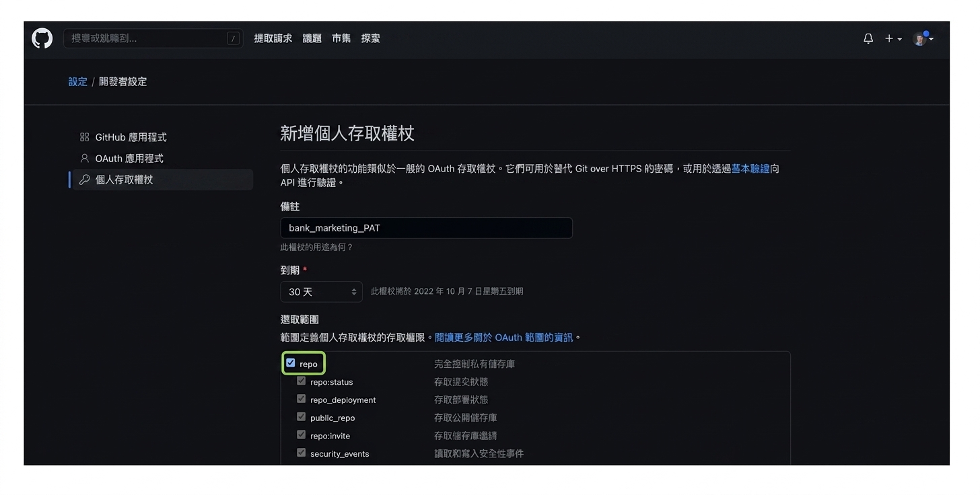Open the user avatar menu
980x495 pixels.
(923, 38)
